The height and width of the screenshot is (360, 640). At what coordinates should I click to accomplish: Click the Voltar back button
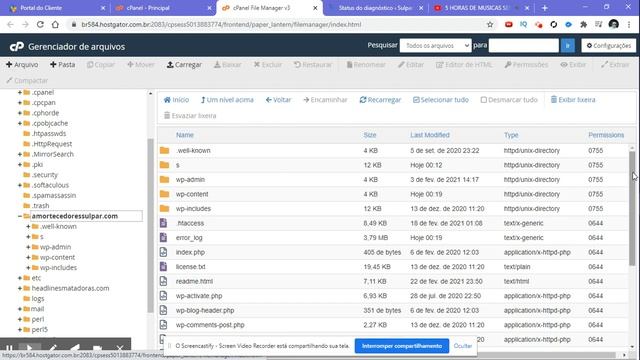pos(278,100)
